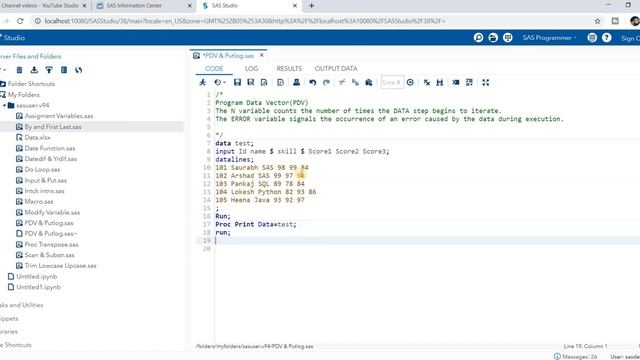640x360 pixels.
Task: Click the Upload icon in the files panel
Action: [49, 70]
